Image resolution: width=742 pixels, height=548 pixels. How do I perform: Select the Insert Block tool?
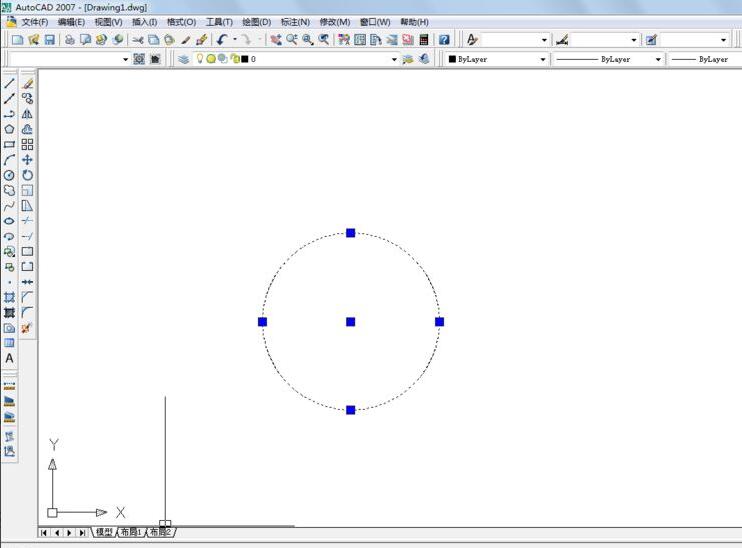pyautogui.click(x=9, y=251)
